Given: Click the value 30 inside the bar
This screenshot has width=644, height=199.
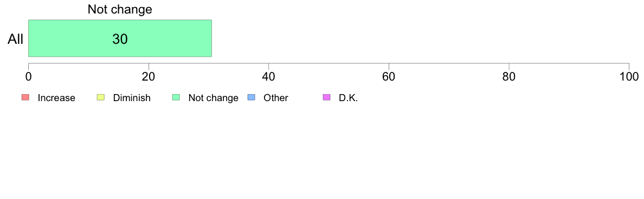Looking at the screenshot, I should pos(120,39).
